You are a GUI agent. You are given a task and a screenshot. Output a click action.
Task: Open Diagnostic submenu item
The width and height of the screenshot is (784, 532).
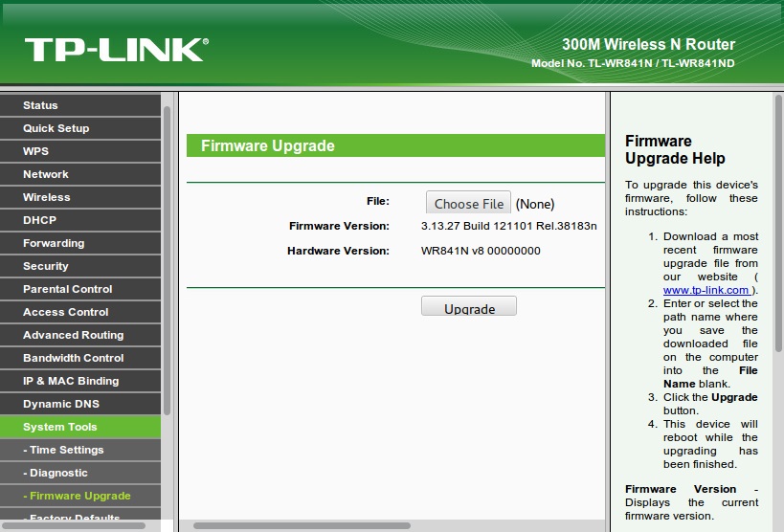pyautogui.click(x=80, y=474)
